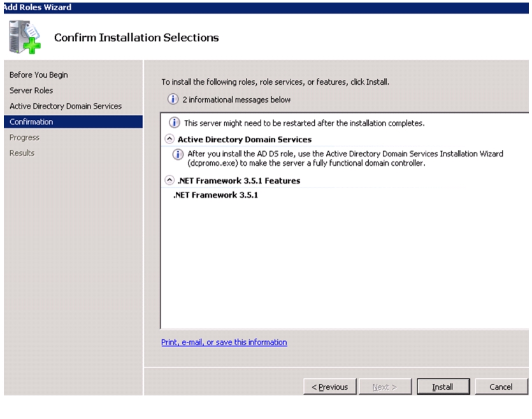Viewport: 532px width, 419px height.
Task: Open the Server Roles step
Action: click(x=31, y=91)
